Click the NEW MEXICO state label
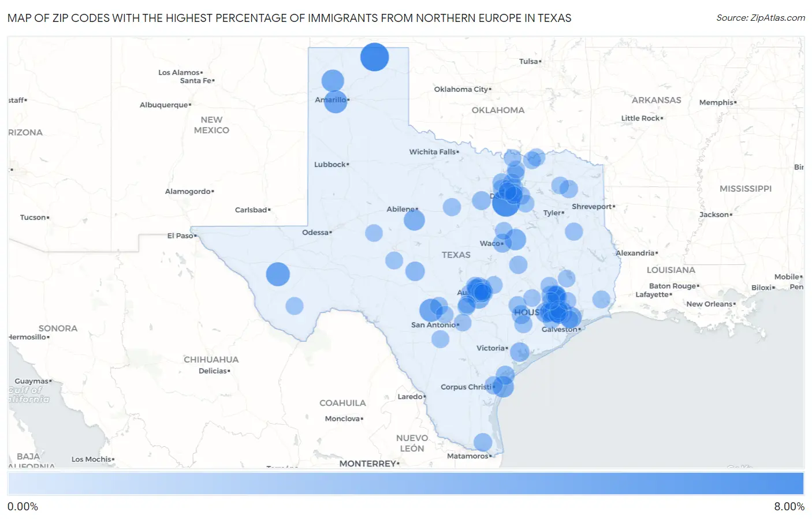 point(211,125)
